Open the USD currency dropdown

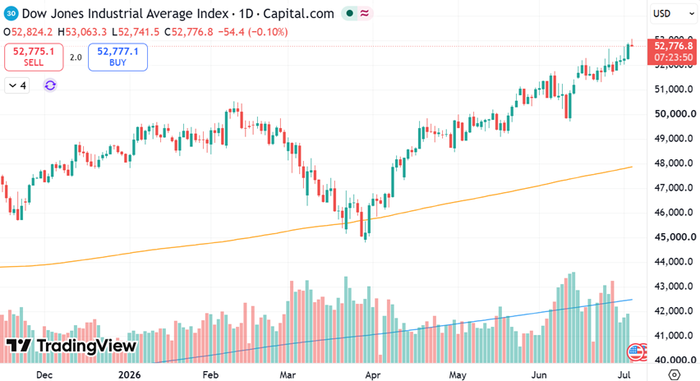tap(674, 13)
